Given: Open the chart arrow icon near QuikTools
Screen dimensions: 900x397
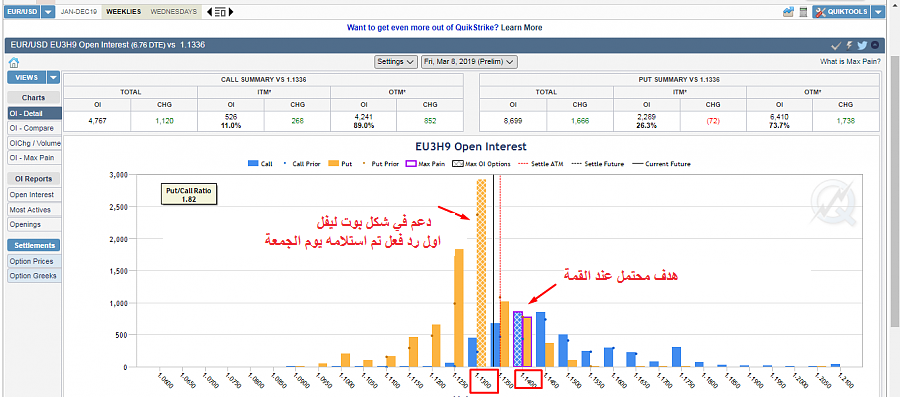Looking at the screenshot, I should [789, 11].
